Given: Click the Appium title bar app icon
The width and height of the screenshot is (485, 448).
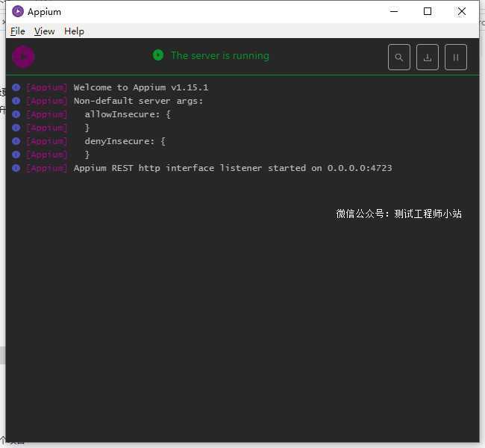Looking at the screenshot, I should 18,11.
